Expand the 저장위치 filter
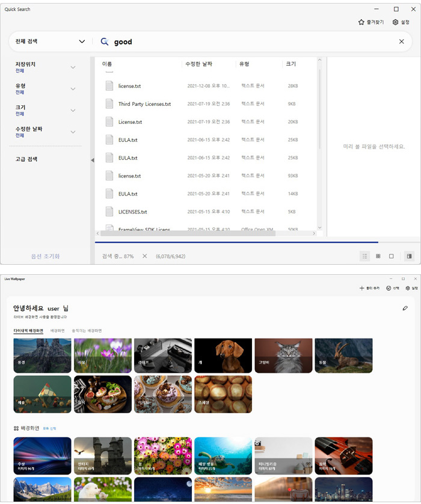 click(x=45, y=67)
